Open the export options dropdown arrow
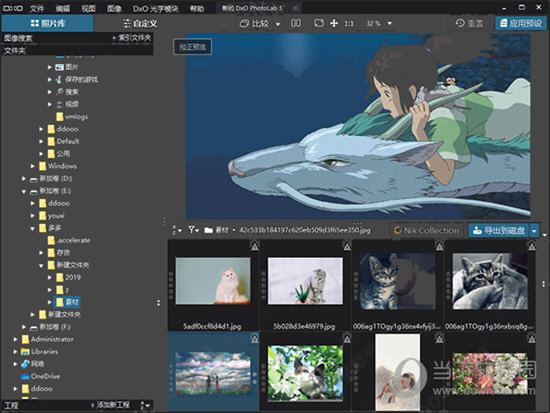This screenshot has height=413, width=550. coord(534,231)
